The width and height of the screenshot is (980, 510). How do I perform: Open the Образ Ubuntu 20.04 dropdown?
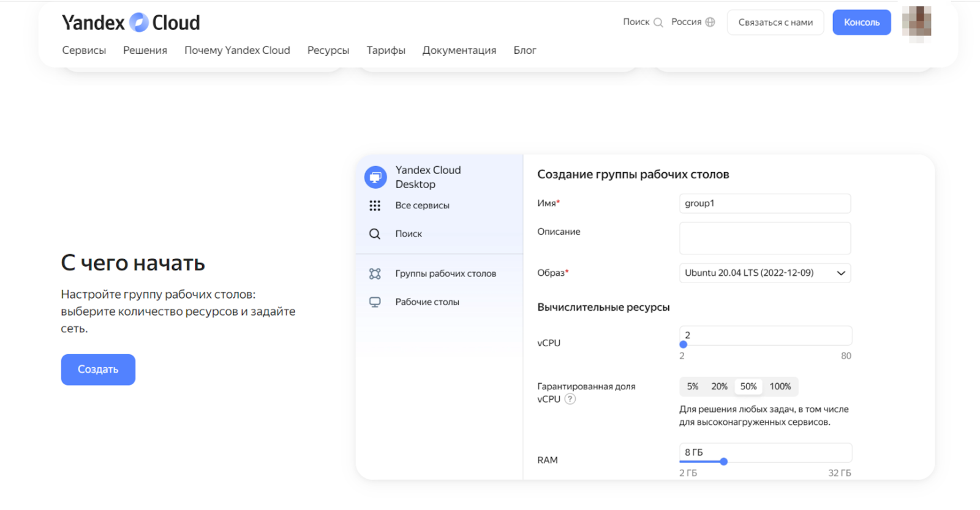click(765, 273)
